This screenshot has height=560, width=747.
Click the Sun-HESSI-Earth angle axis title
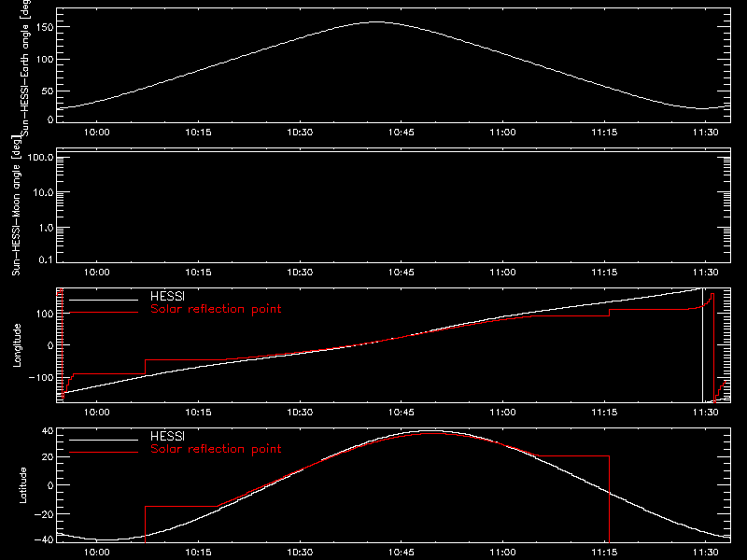click(25, 68)
